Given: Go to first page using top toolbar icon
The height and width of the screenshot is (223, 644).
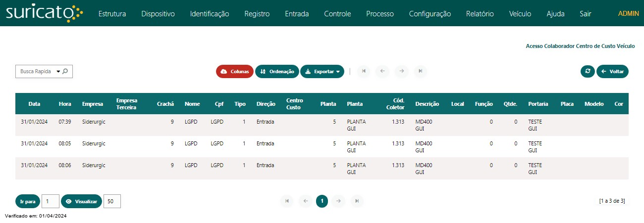Looking at the screenshot, I should [364, 71].
